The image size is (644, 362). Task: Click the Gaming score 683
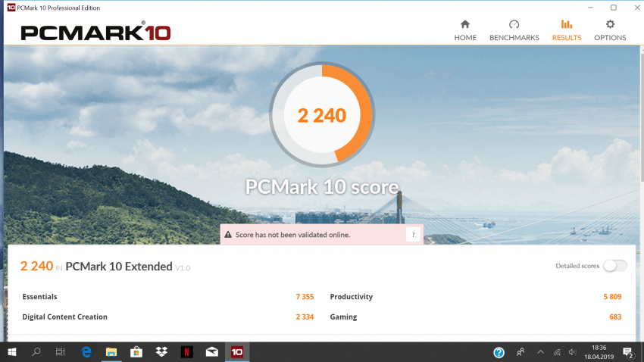[615, 317]
